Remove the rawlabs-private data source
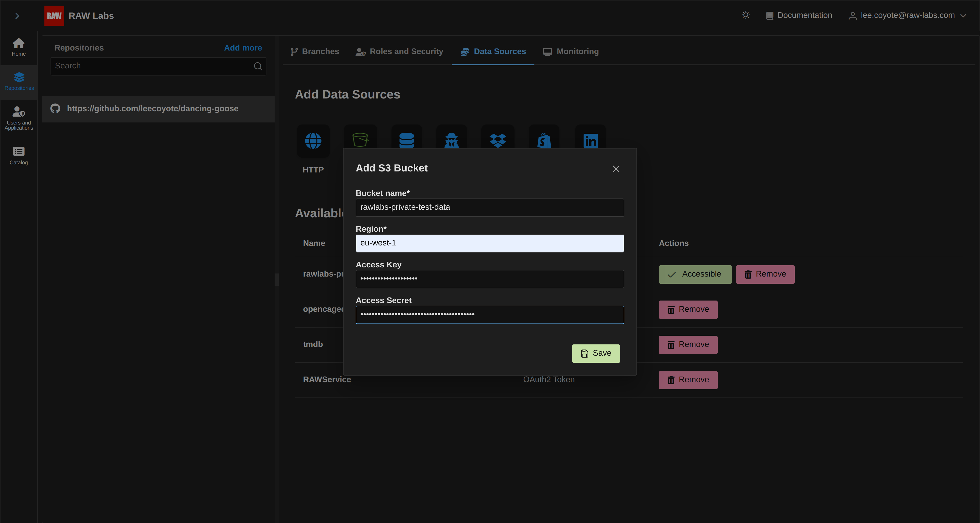The height and width of the screenshot is (523, 980). (765, 274)
